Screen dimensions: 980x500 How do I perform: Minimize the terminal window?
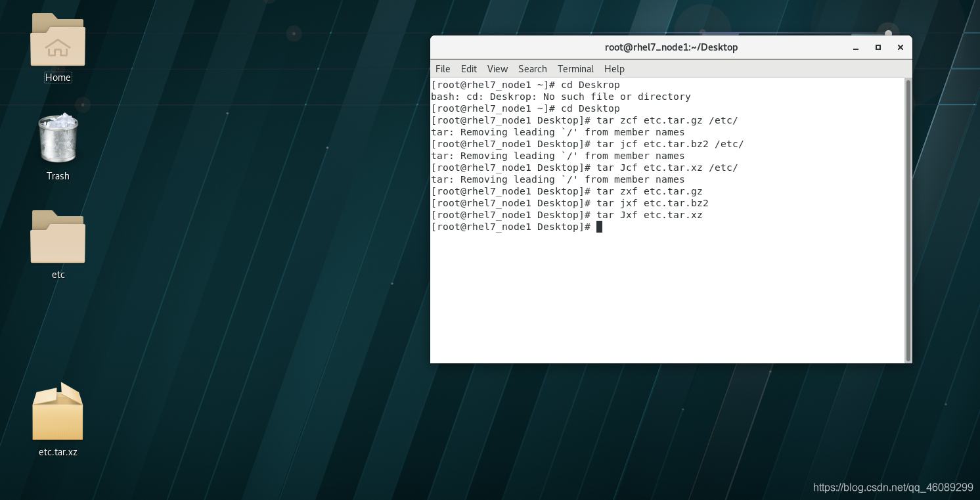coord(856,47)
